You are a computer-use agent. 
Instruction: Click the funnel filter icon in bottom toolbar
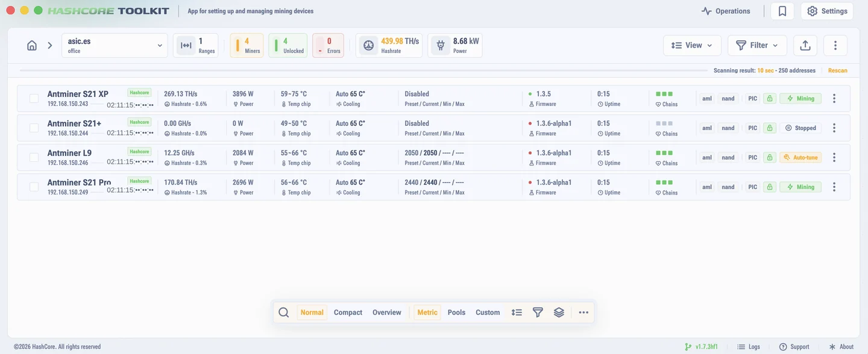click(x=538, y=312)
